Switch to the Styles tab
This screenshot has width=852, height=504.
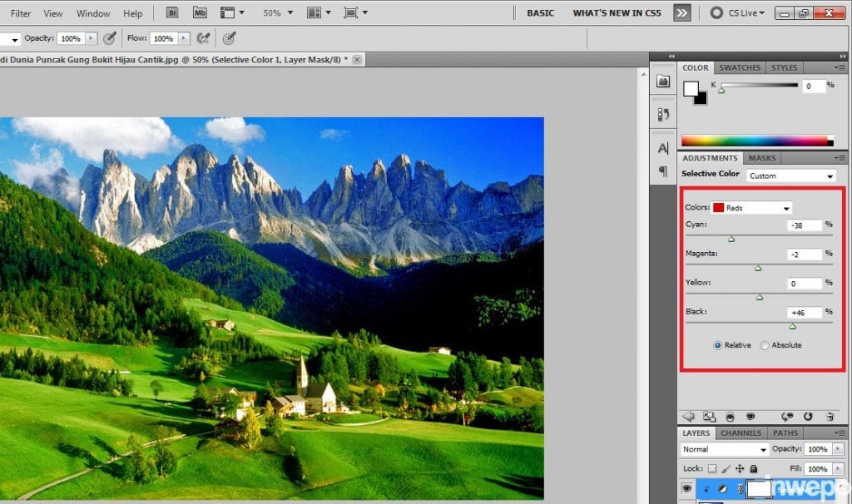tap(784, 67)
